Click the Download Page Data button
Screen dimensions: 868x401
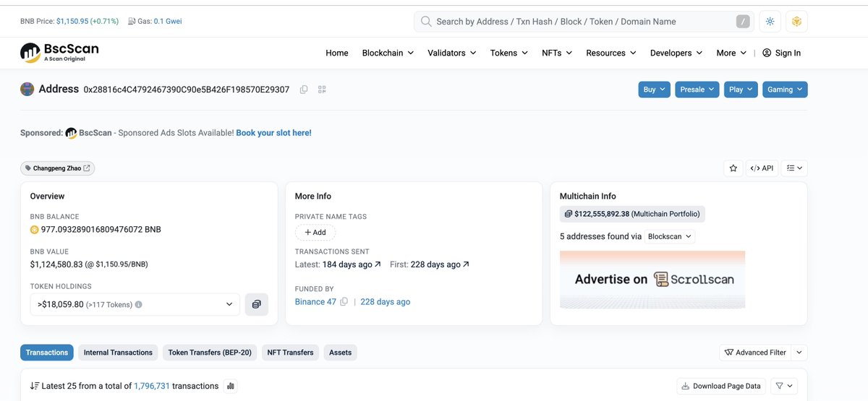tap(721, 387)
